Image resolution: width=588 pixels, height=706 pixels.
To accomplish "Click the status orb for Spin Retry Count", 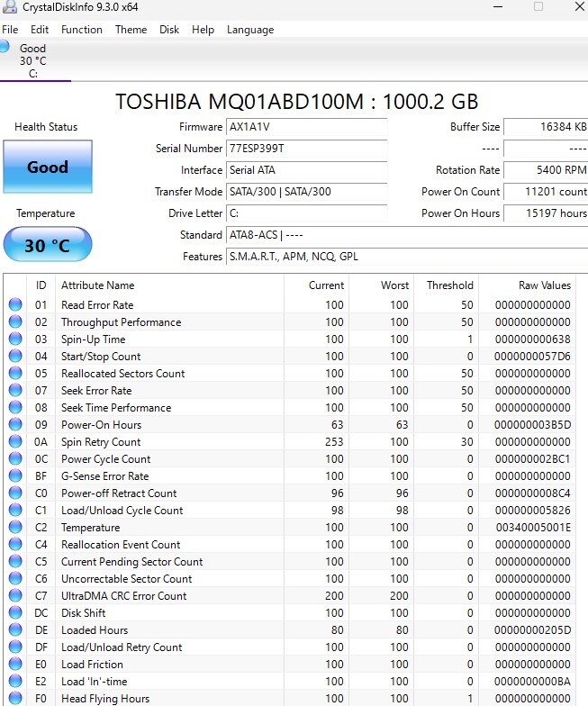I will pyautogui.click(x=15, y=441).
